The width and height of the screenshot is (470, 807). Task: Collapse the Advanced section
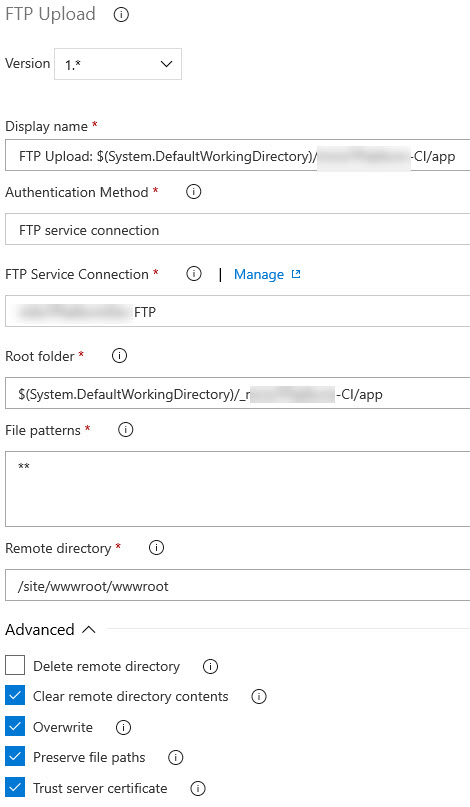(50, 629)
